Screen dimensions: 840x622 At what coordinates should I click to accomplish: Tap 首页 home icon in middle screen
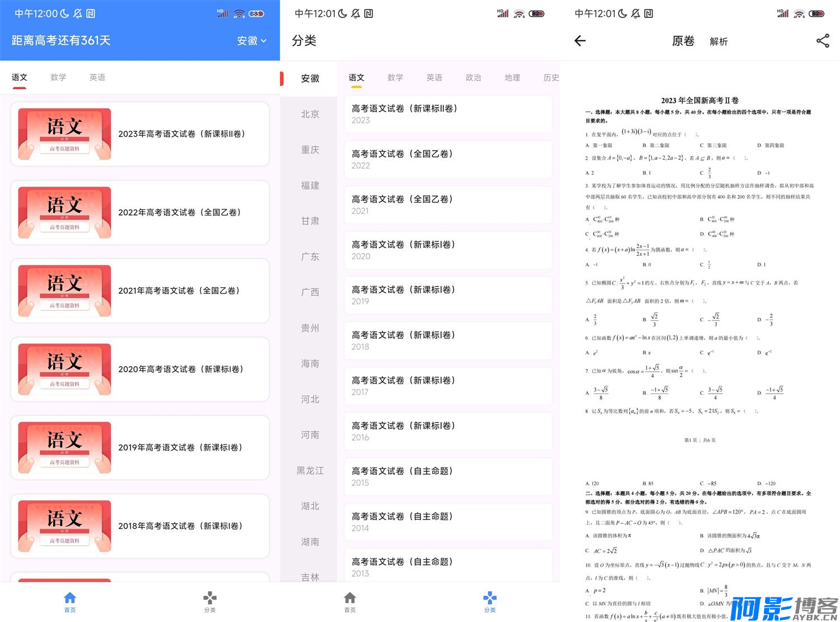[350, 602]
